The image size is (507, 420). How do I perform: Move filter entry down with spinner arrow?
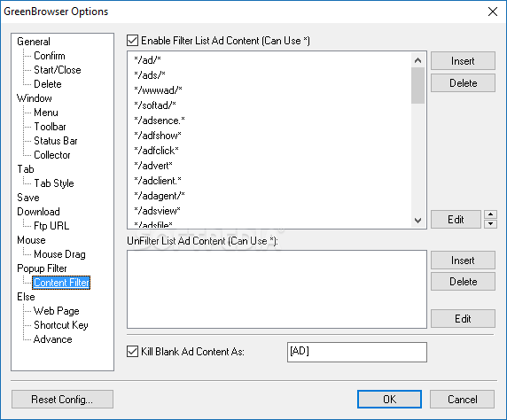(x=490, y=224)
